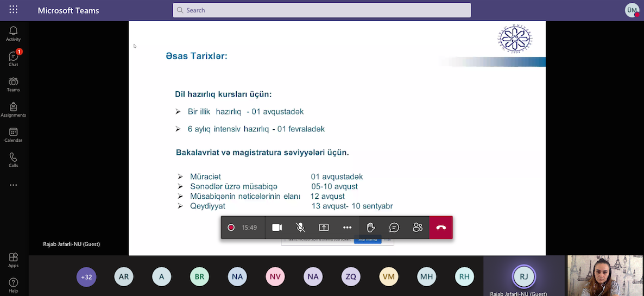Show the meeting conversation
Viewport: 644px width, 296px height.
[x=394, y=228]
